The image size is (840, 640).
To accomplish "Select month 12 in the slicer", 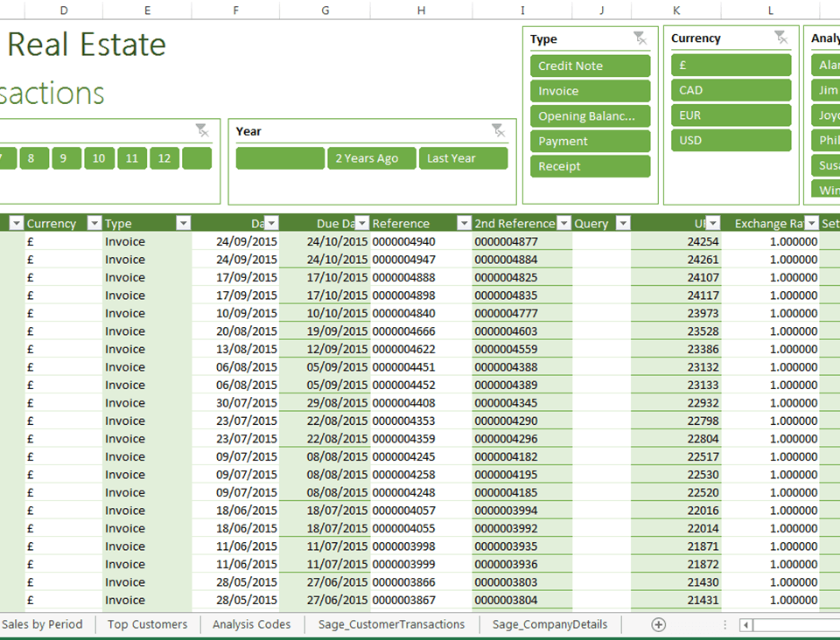I will pos(164,158).
